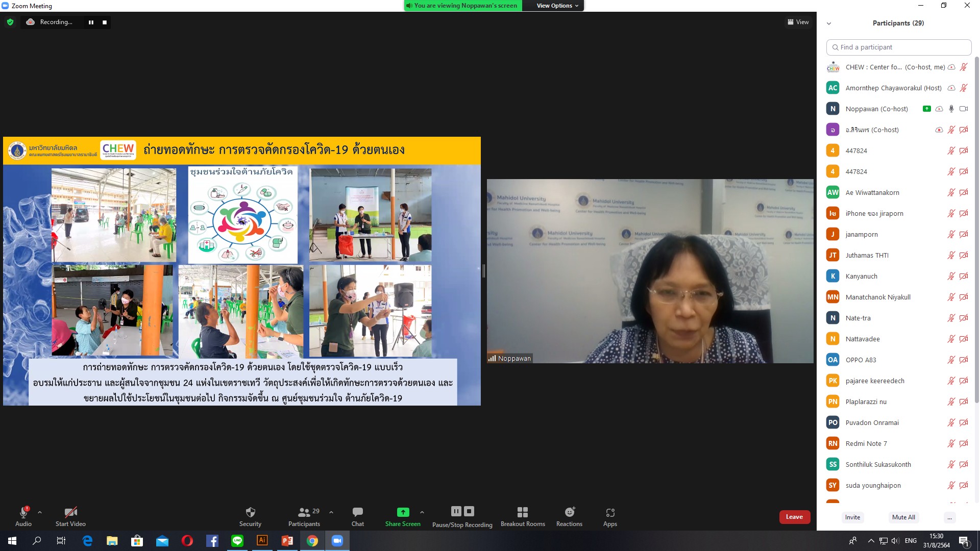
Task: Show hidden system tray icons
Action: click(871, 541)
